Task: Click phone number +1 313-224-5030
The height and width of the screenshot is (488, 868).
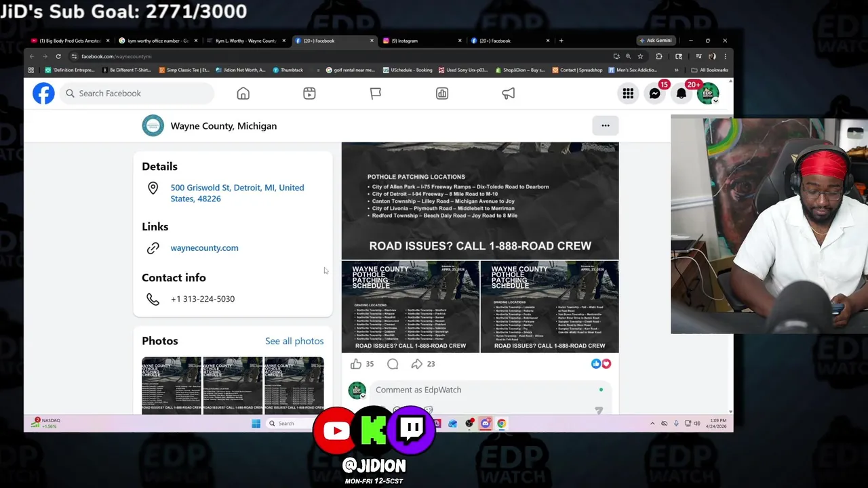Action: 203,299
